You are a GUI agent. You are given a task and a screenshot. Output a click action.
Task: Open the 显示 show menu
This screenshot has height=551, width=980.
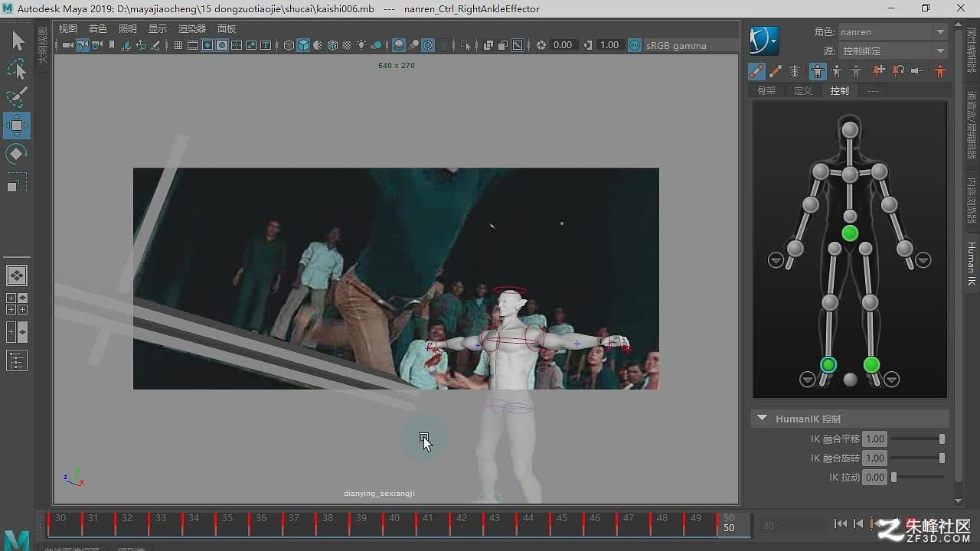coord(158,29)
